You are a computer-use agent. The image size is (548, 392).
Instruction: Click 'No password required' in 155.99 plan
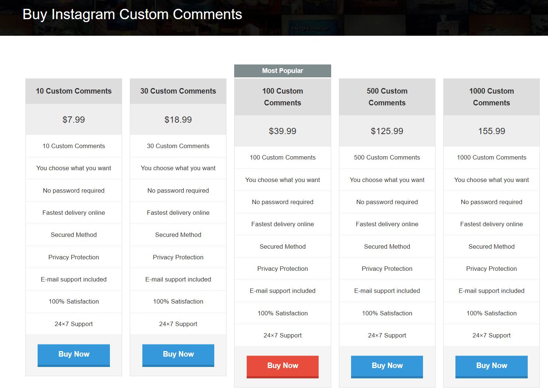[x=492, y=202]
